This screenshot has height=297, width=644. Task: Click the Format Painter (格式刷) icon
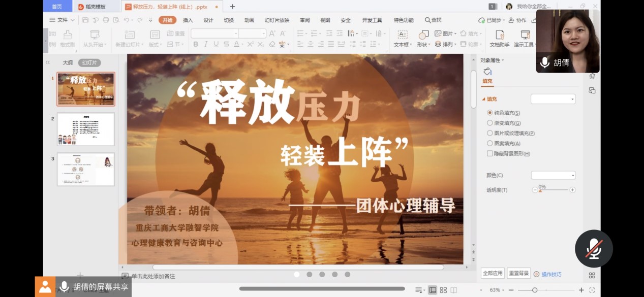pos(67,39)
